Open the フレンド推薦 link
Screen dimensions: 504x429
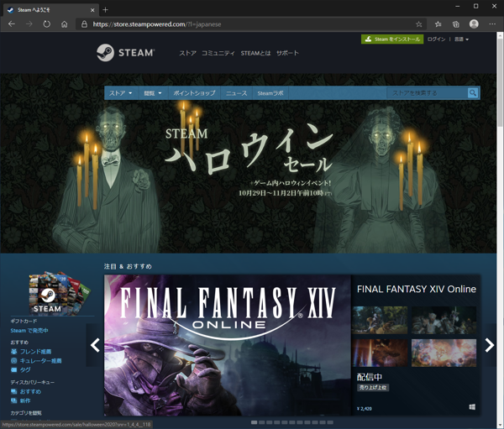pos(35,352)
